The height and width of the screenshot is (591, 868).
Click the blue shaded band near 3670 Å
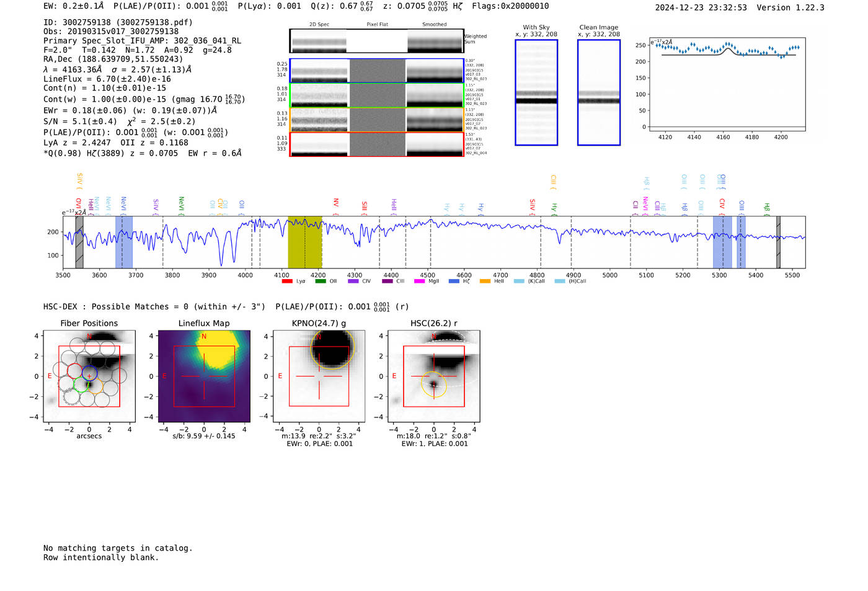tap(124, 242)
